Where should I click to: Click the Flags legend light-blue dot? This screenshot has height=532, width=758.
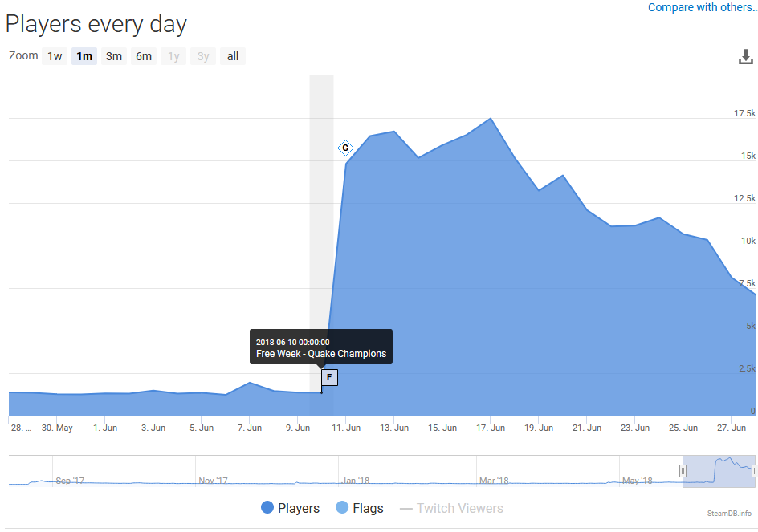pos(343,508)
